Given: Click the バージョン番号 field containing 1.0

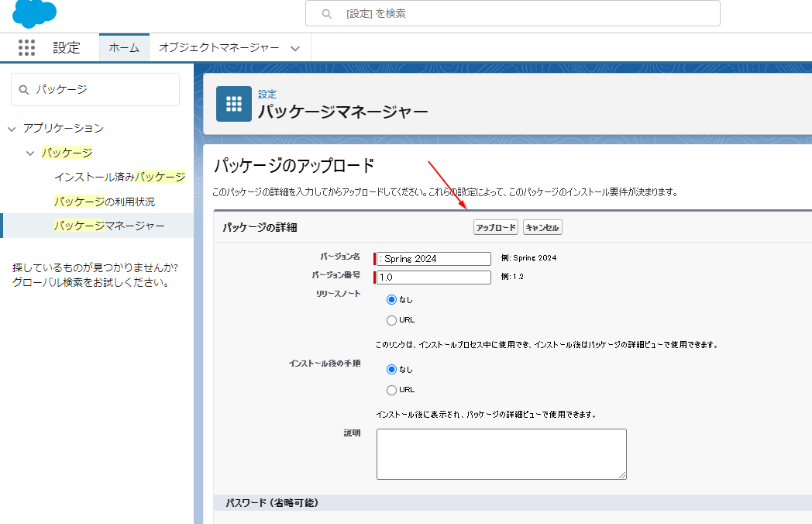Looking at the screenshot, I should pos(434,278).
